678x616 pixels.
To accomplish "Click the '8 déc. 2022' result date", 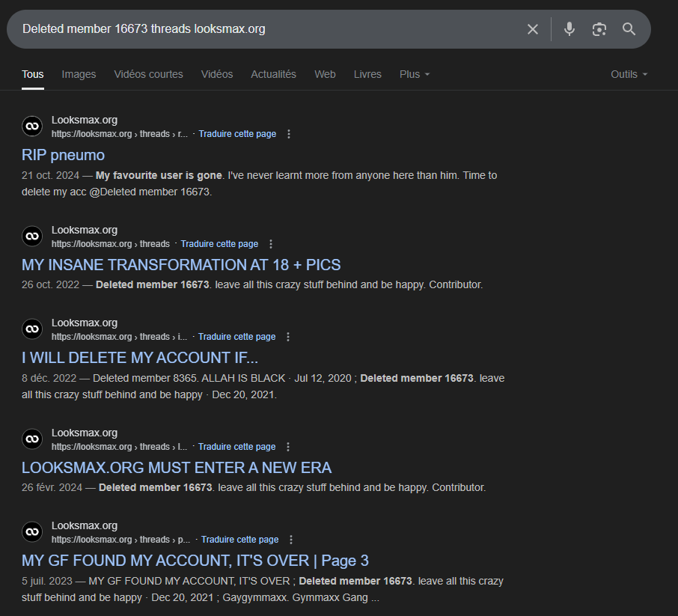I will (49, 378).
